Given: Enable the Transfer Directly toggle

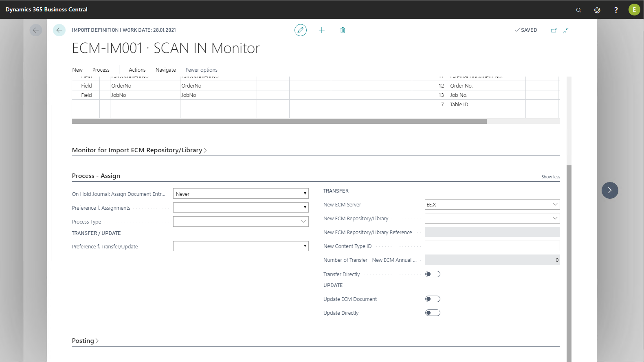Looking at the screenshot, I should pos(433,274).
